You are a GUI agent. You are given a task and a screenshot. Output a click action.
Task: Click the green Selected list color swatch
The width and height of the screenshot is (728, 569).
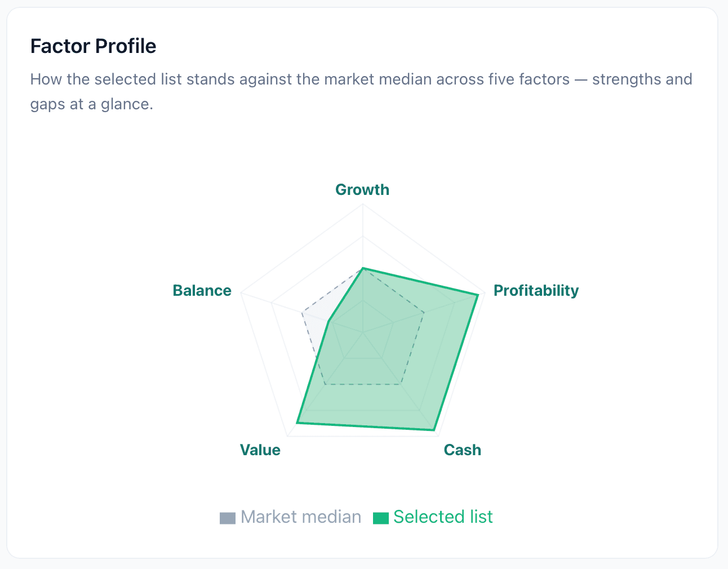tap(381, 518)
